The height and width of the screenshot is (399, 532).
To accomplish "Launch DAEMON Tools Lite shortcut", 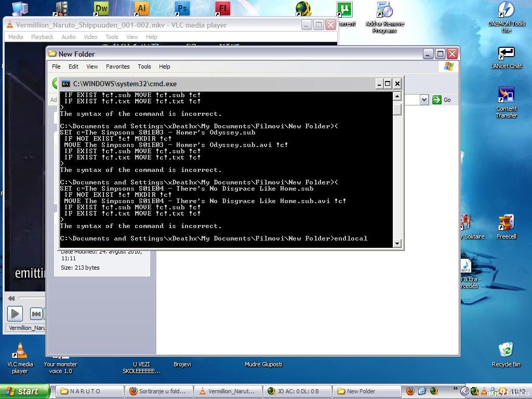I will 506,17.
